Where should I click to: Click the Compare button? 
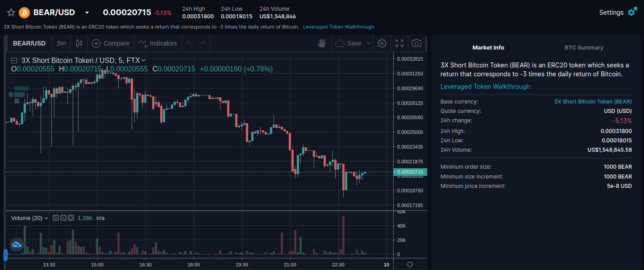[x=111, y=43]
